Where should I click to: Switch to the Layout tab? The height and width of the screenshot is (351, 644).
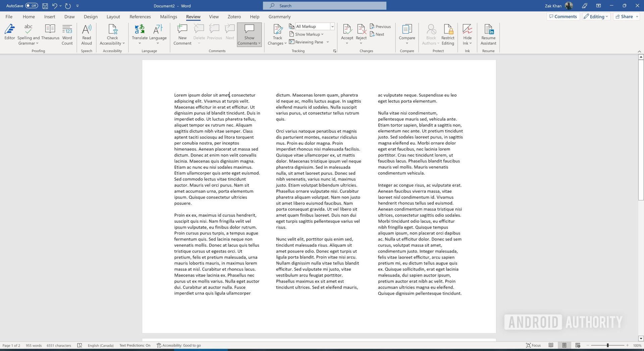tap(113, 17)
